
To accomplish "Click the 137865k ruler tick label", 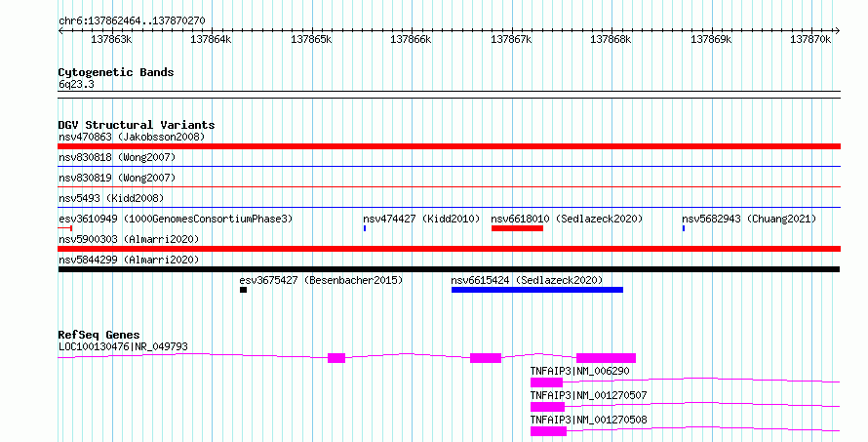I will 311,39.
